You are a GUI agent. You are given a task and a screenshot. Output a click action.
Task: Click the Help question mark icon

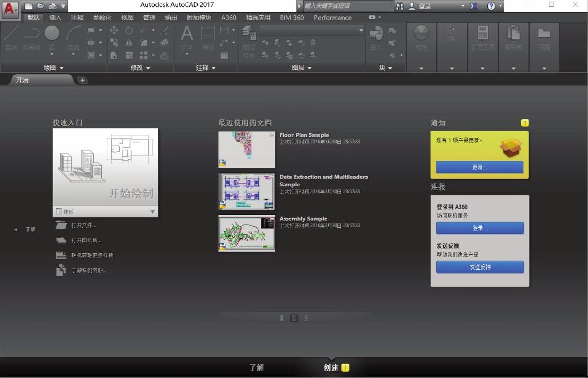(491, 6)
